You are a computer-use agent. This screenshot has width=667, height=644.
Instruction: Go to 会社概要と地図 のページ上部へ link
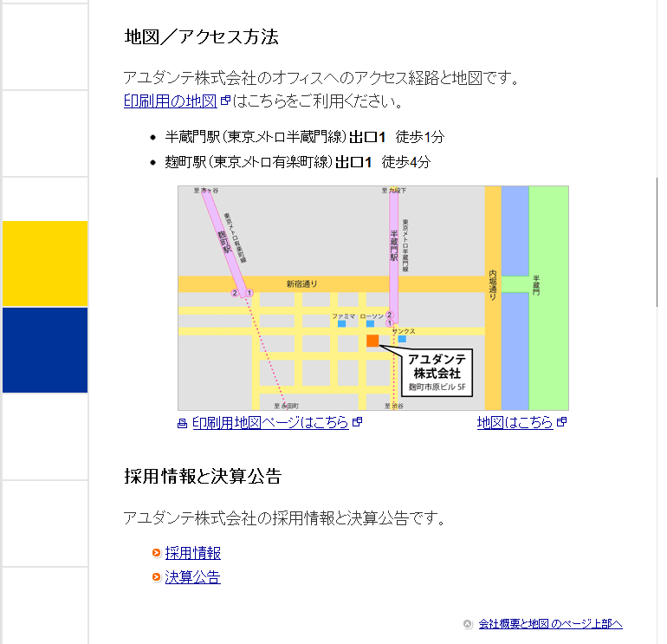click(x=550, y=624)
